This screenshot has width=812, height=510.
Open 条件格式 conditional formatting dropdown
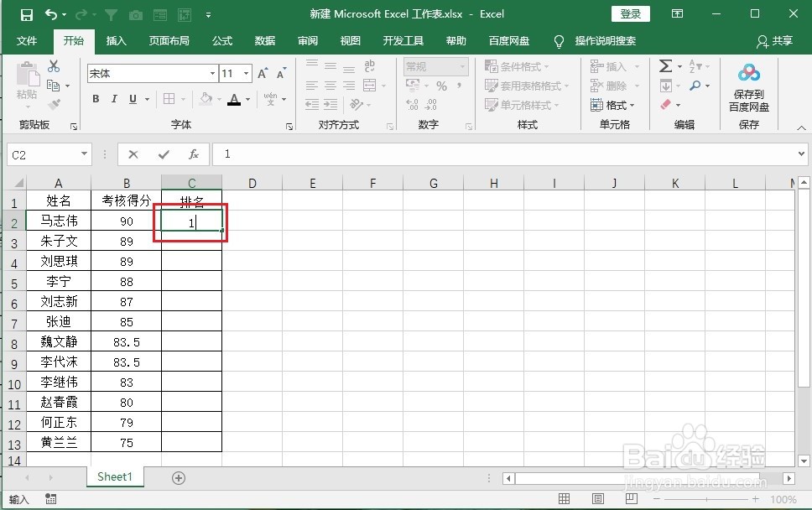pos(517,66)
